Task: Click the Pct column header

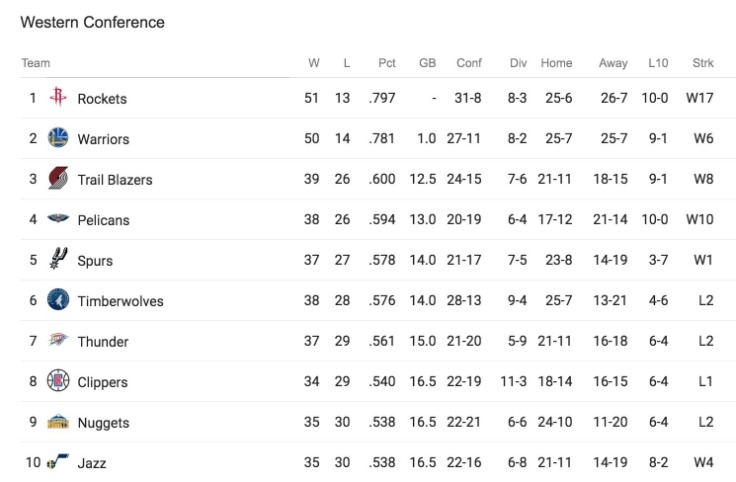Action: (387, 63)
